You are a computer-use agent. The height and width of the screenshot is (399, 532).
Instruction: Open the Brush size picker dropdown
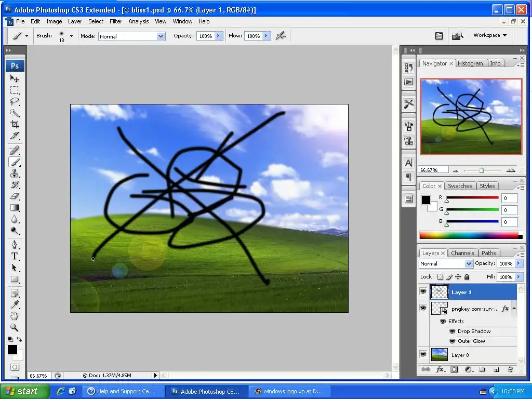(71, 36)
